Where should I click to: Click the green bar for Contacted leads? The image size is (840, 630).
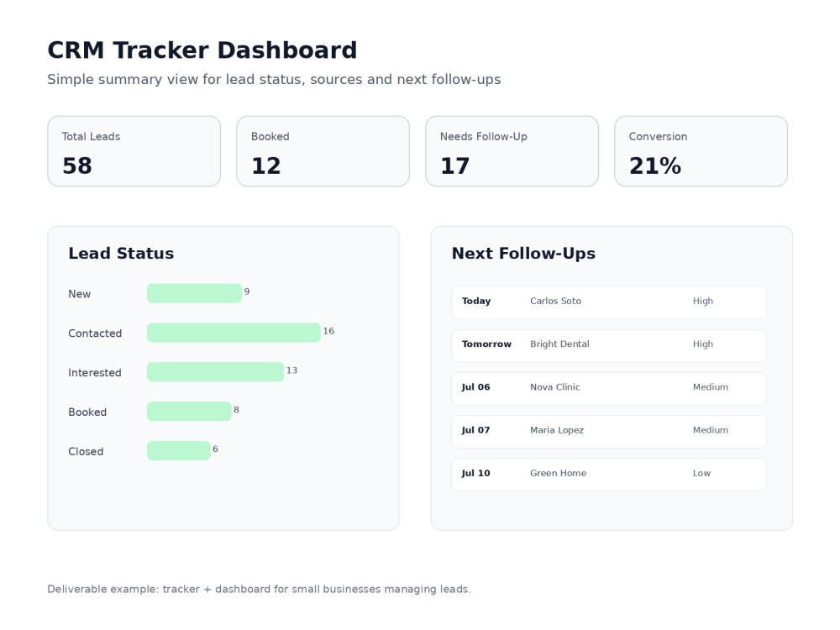point(234,332)
